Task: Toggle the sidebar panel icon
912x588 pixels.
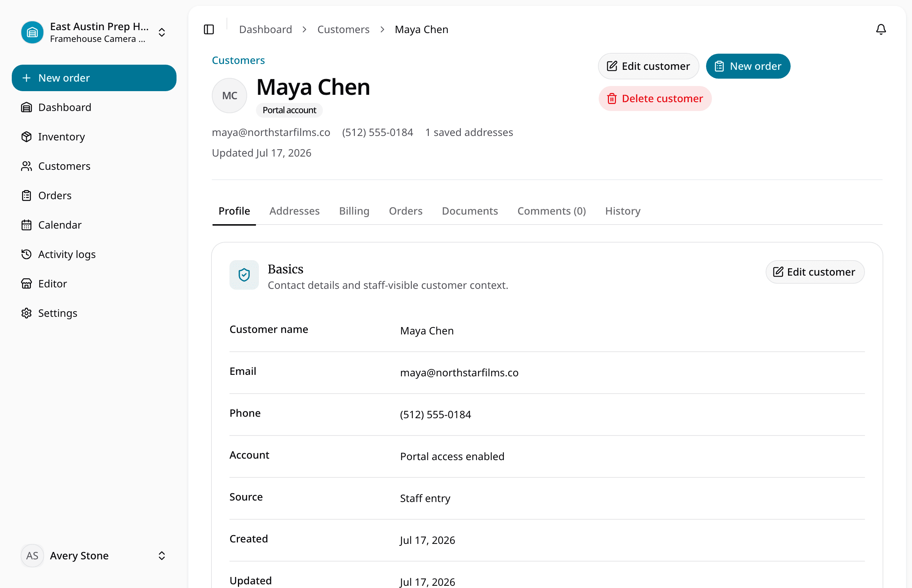Action: 209,29
